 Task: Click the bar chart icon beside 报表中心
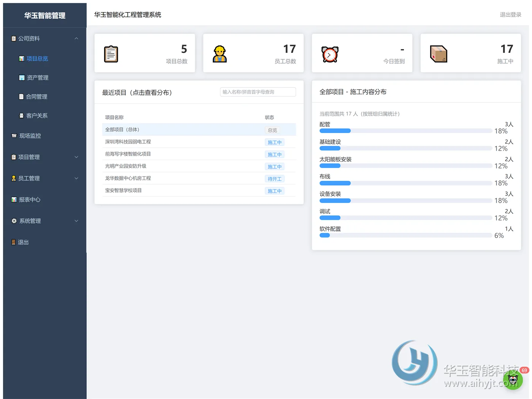click(x=14, y=199)
